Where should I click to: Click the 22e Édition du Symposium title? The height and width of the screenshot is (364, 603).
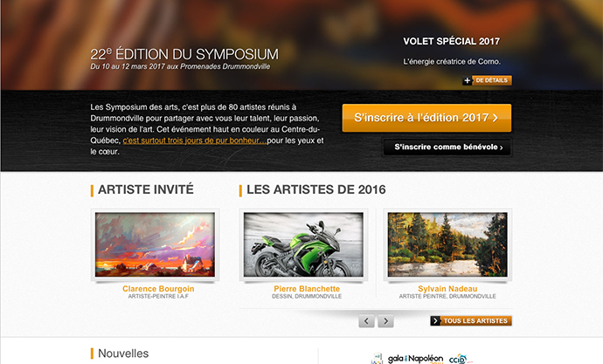pos(184,54)
